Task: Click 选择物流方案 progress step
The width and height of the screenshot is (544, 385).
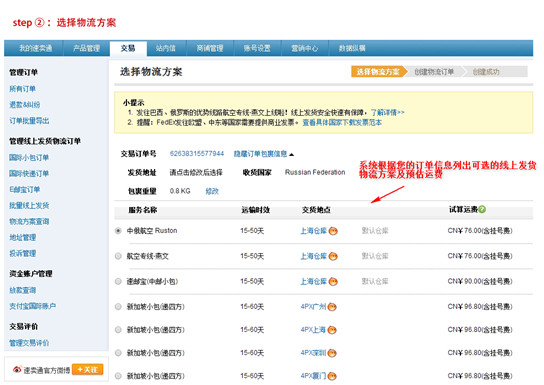Action: click(x=378, y=72)
